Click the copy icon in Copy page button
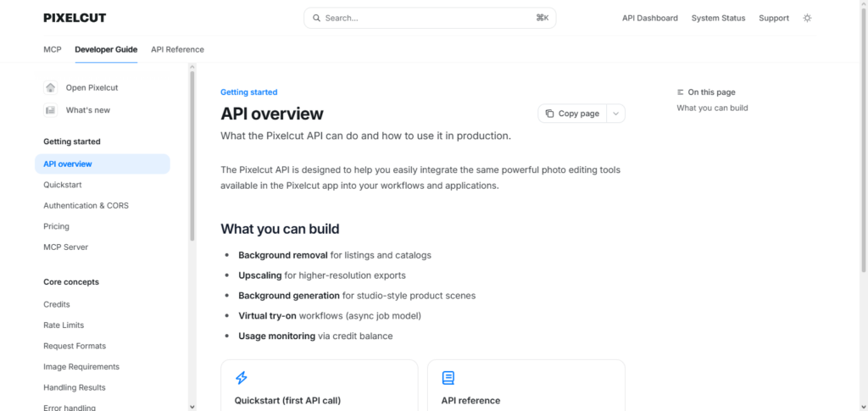Screen dimensions: 868x411 (549, 114)
